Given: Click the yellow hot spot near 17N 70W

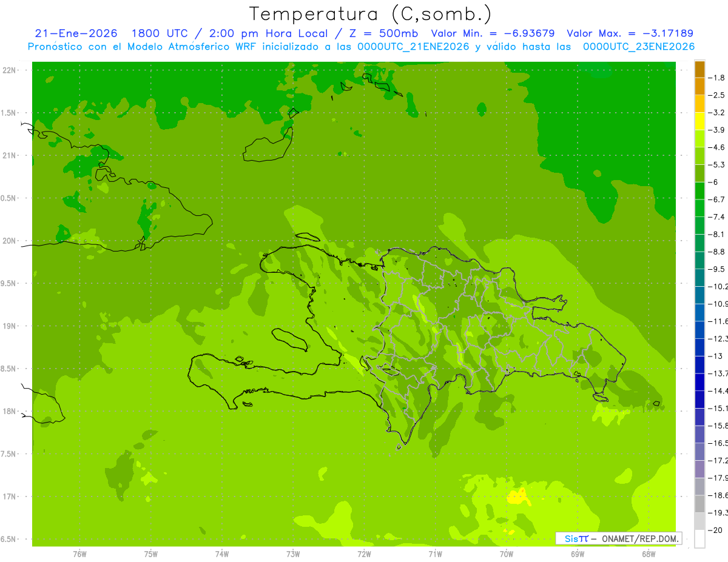Looking at the screenshot, I should [x=518, y=498].
